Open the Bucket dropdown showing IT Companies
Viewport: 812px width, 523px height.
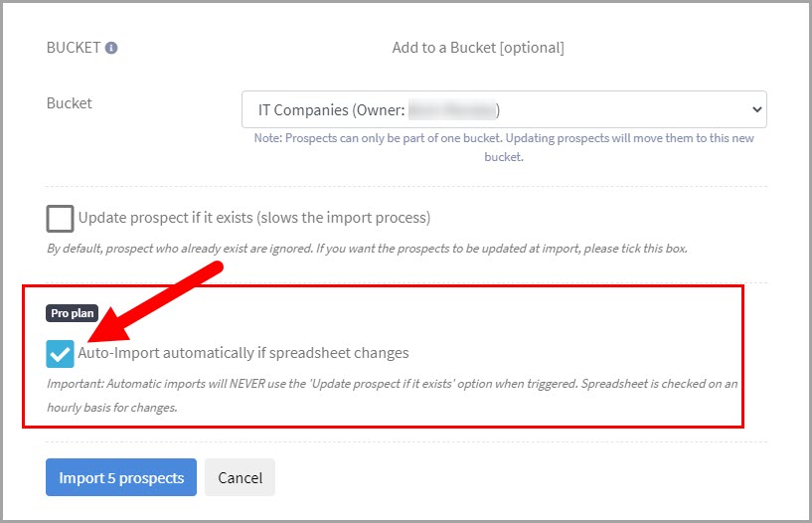pyautogui.click(x=503, y=109)
